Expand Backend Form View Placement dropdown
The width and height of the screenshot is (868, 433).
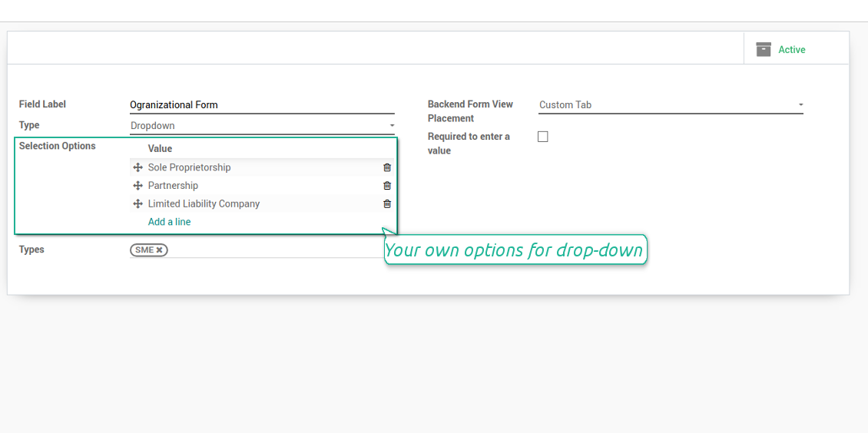point(671,105)
